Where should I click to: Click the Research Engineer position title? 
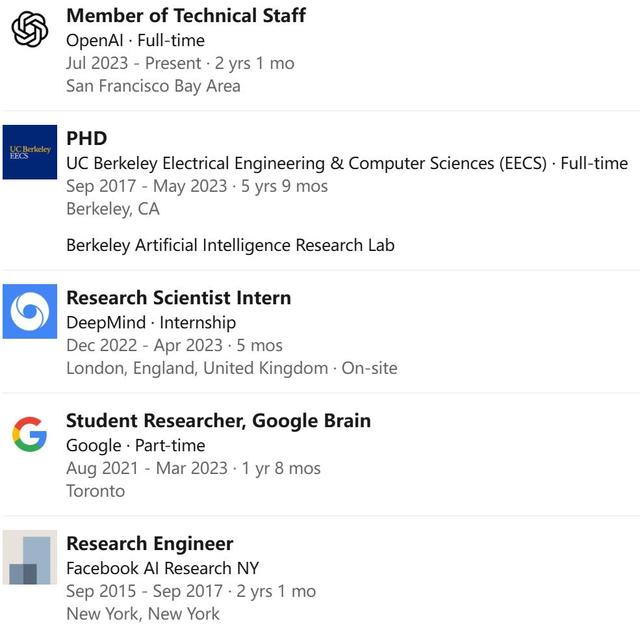[149, 544]
